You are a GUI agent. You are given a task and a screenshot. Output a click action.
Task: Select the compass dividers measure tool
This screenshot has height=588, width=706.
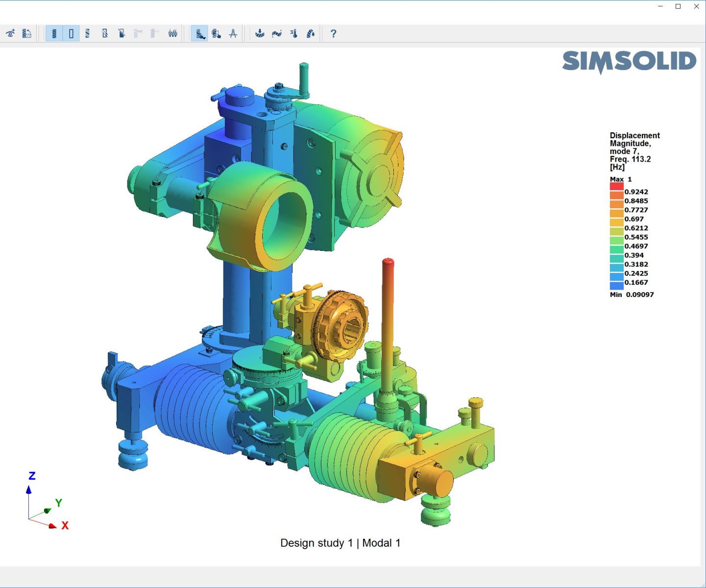tap(233, 33)
